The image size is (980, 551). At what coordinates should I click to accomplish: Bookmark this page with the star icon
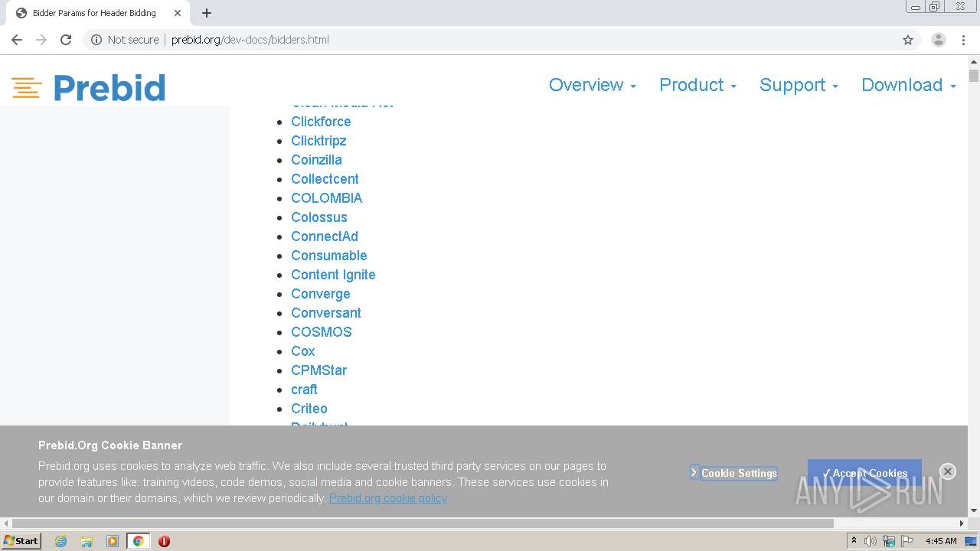pos(908,40)
